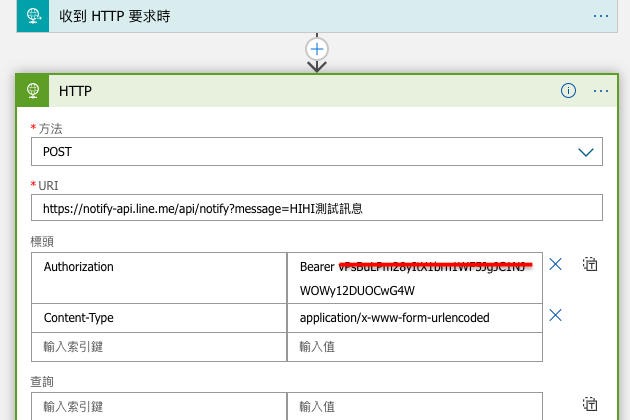This screenshot has width=630, height=420.
Task: Edit the application/x-www-form-urlencoded value
Action: pos(415,318)
